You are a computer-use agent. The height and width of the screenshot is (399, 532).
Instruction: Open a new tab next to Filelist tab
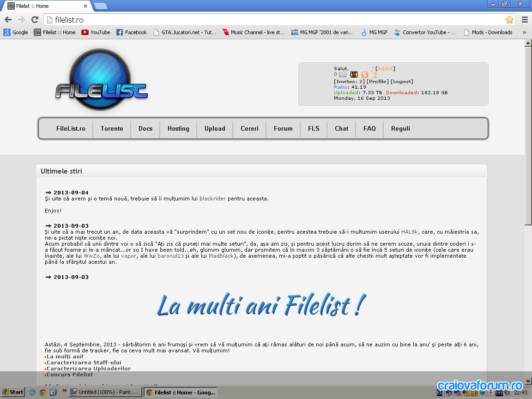[x=100, y=6]
